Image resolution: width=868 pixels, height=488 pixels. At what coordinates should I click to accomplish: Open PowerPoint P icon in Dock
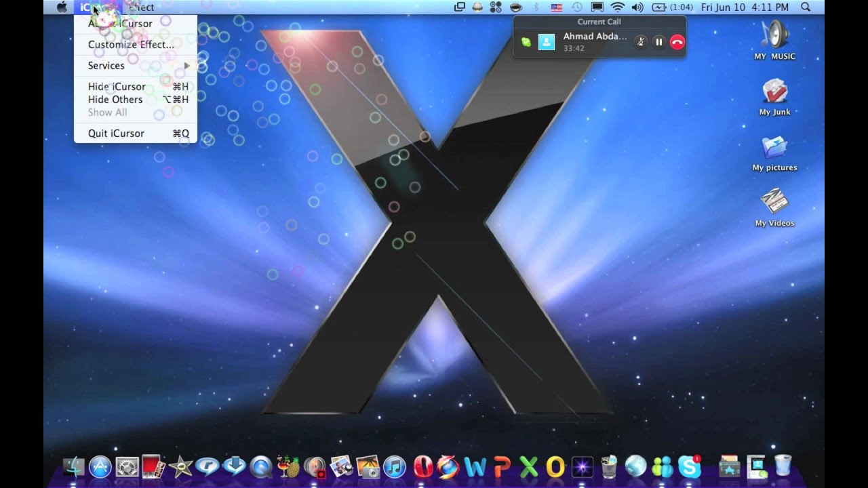pyautogui.click(x=502, y=466)
